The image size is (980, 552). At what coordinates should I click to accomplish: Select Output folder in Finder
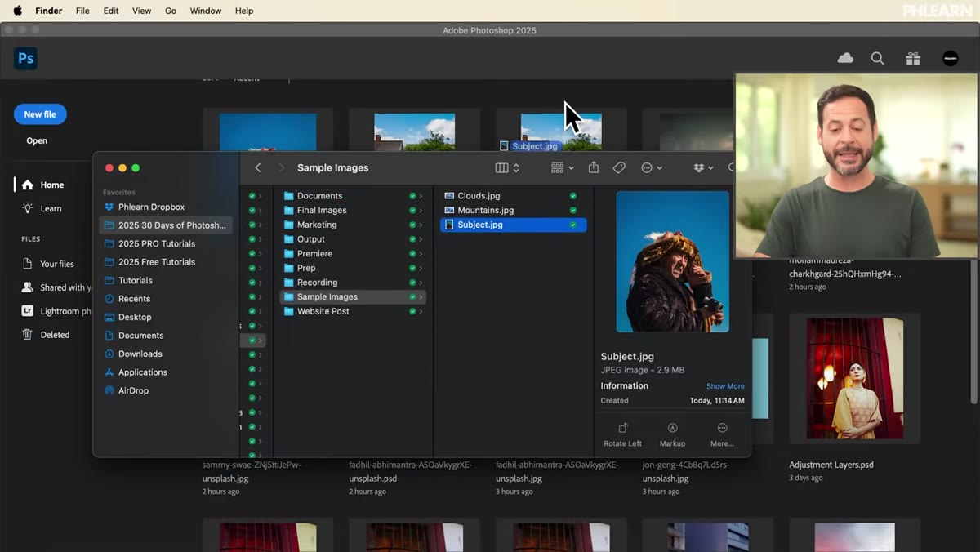(353, 239)
